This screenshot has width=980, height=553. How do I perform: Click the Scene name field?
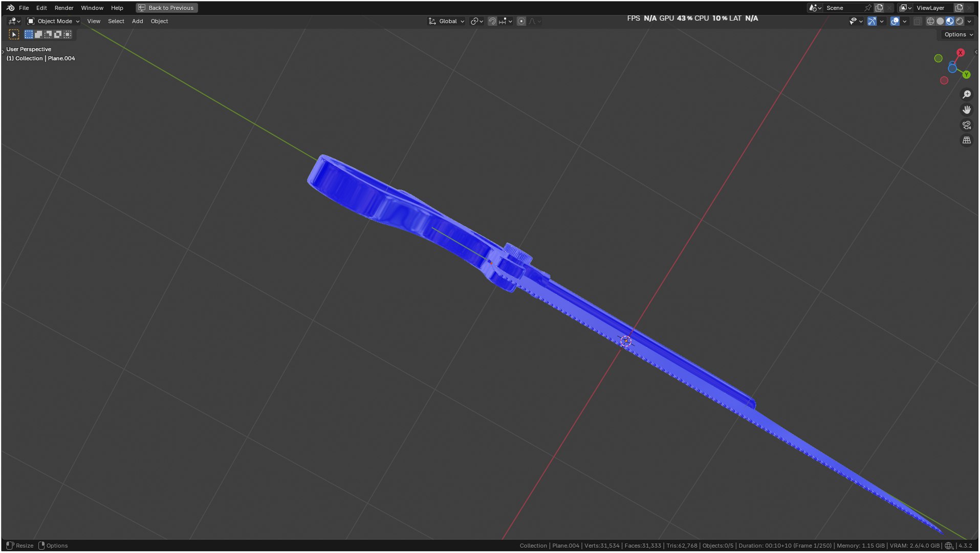click(843, 8)
